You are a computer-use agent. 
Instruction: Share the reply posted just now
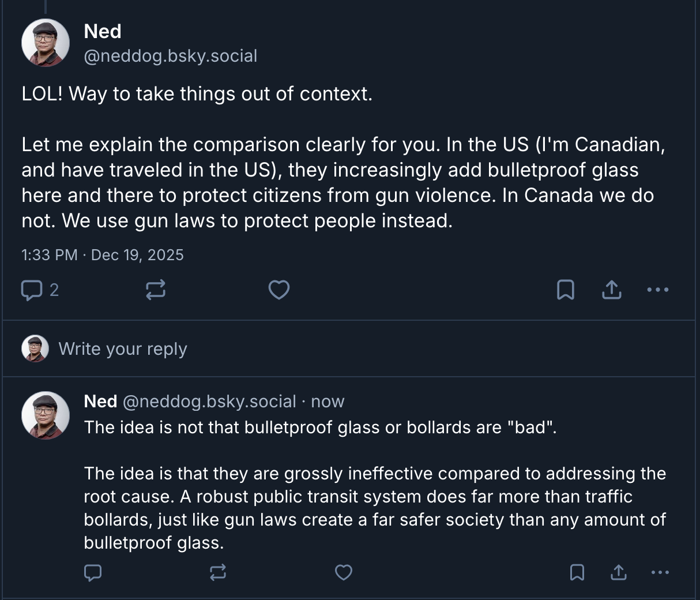click(x=618, y=572)
